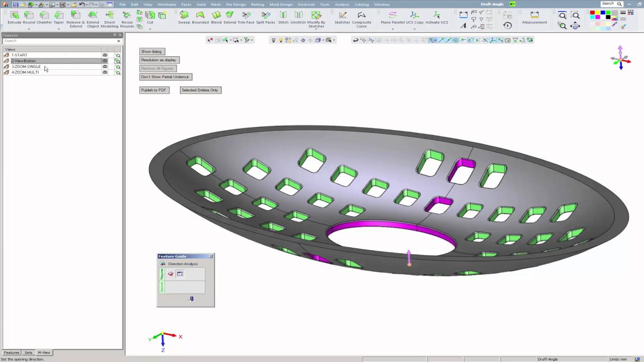Expand the dropdown arrow under Parallel
The height and width of the screenshot is (362, 644).
coord(392,29)
